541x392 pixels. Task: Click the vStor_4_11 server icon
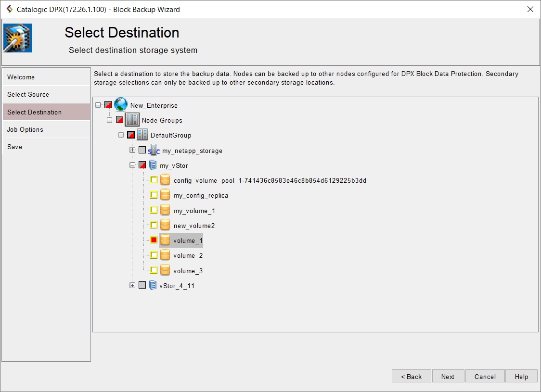click(x=153, y=286)
